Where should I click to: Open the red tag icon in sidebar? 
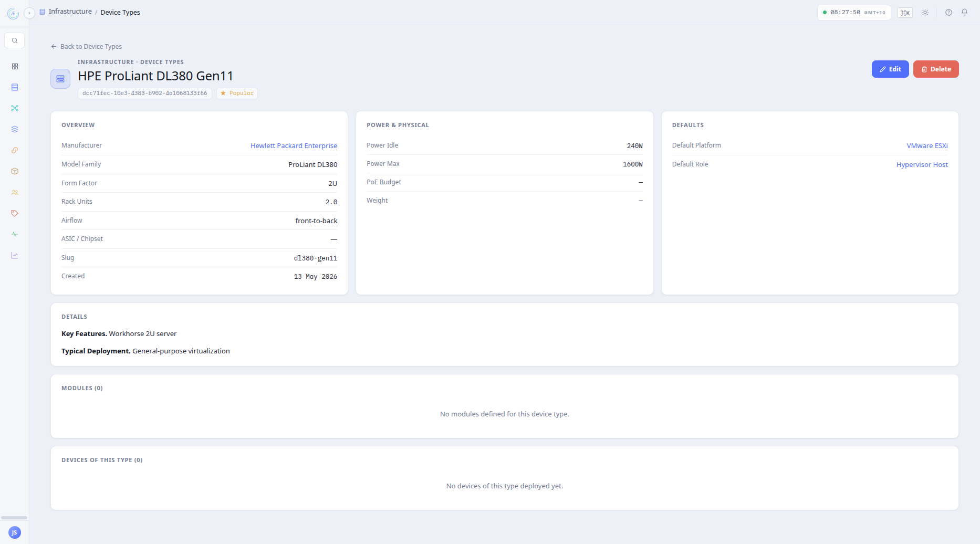(15, 213)
